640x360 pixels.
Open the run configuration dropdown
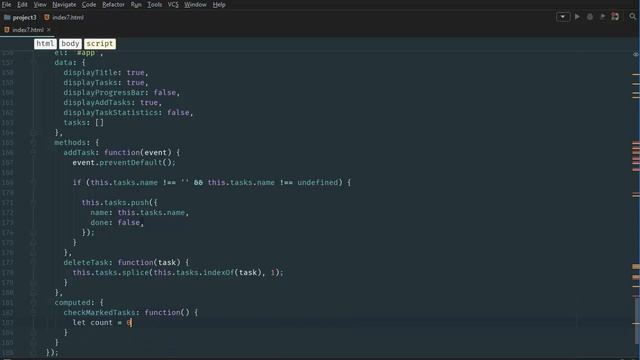click(562, 17)
